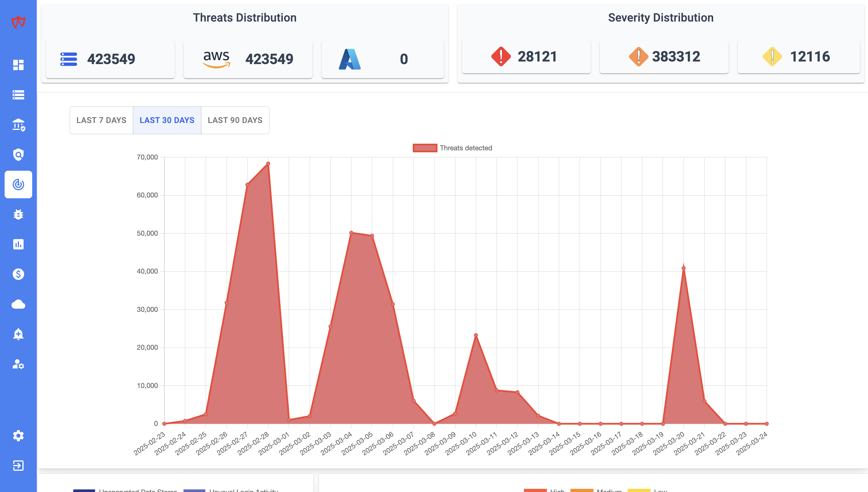The width and height of the screenshot is (868, 492).
Task: Click the all-sources stacked bars icon
Action: click(x=69, y=59)
